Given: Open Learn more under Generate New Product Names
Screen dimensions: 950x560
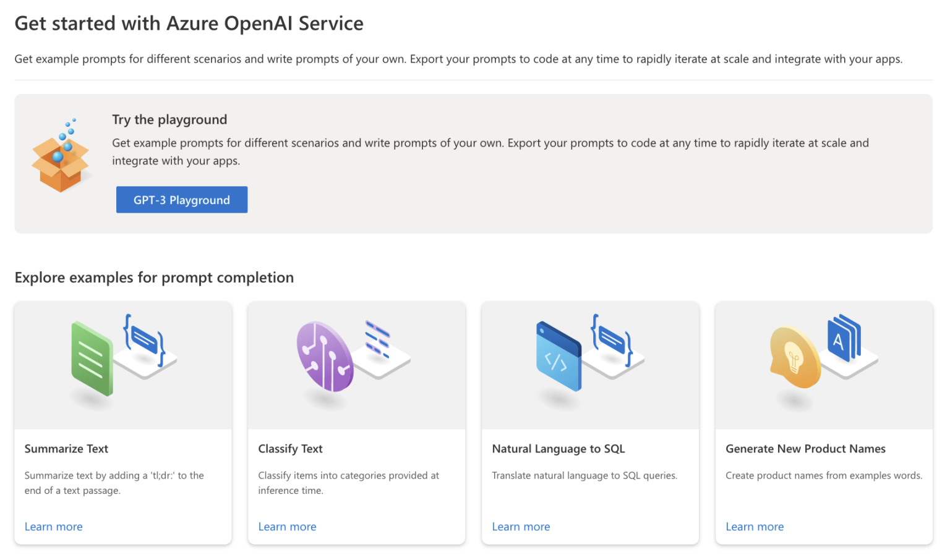Looking at the screenshot, I should (x=755, y=527).
